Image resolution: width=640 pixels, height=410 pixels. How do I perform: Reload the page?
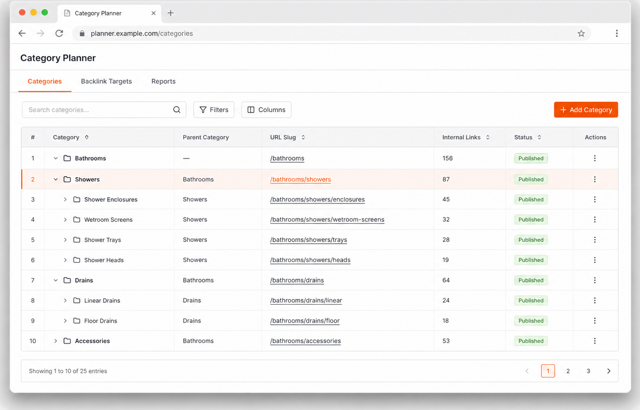[x=59, y=33]
